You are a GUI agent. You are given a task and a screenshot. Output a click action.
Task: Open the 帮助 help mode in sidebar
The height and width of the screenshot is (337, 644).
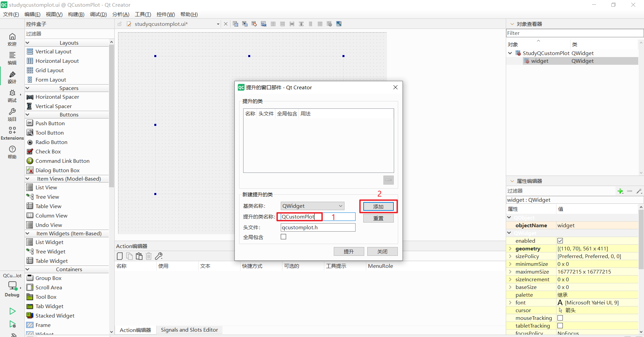12,152
